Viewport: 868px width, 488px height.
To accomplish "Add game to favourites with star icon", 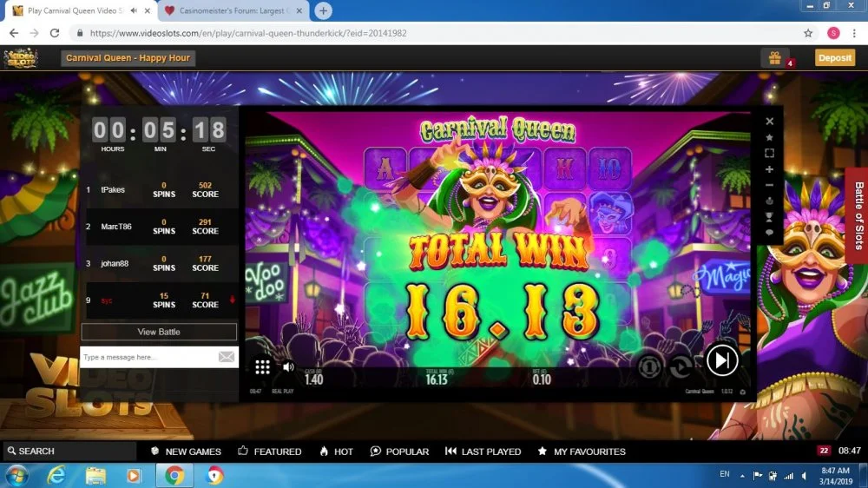I will point(769,137).
